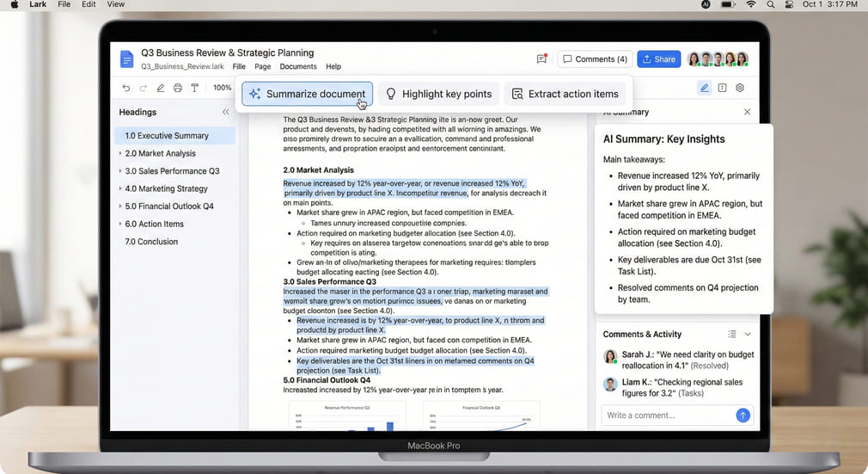Screen dimensions: 868x474
Task: Open the settings gear in document toolbar
Action: tap(739, 88)
